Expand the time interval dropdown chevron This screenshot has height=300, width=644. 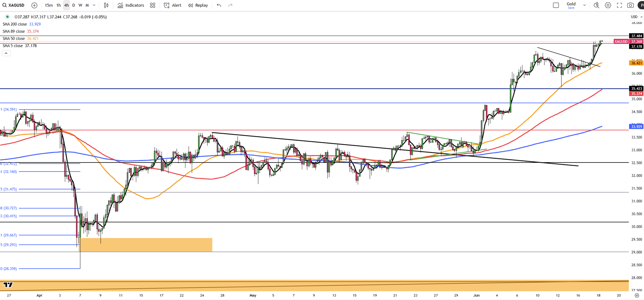[x=94, y=5]
